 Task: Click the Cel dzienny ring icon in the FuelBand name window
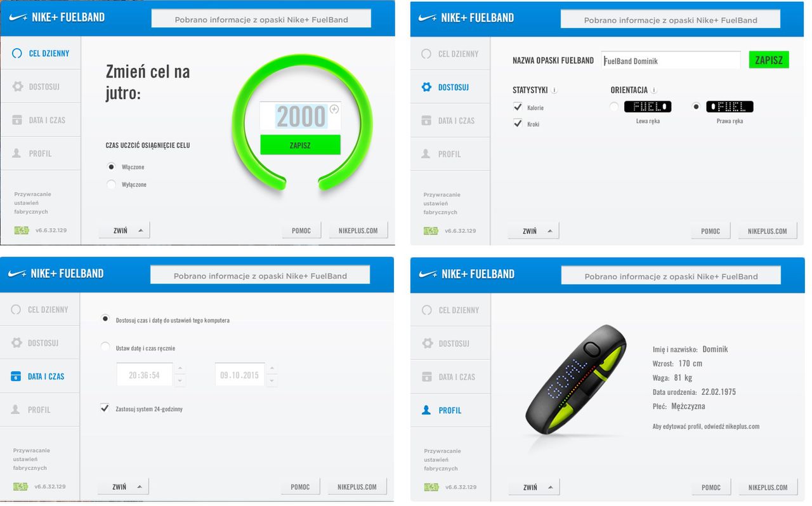point(426,54)
